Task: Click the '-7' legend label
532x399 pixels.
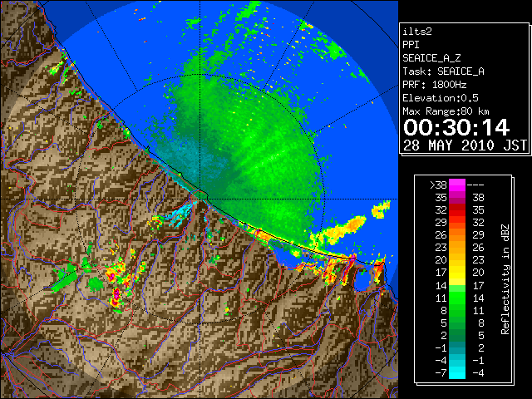Action: [441, 373]
